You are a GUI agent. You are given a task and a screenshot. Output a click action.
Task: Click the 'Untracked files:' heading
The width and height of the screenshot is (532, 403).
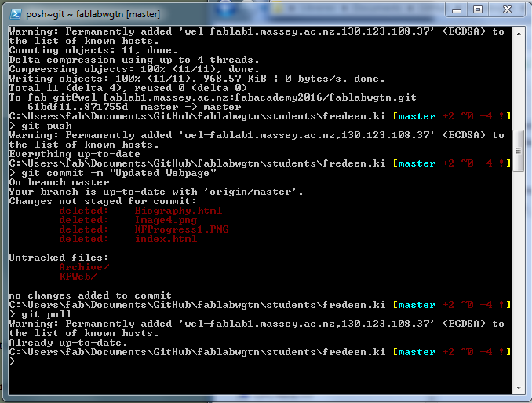pos(59,258)
